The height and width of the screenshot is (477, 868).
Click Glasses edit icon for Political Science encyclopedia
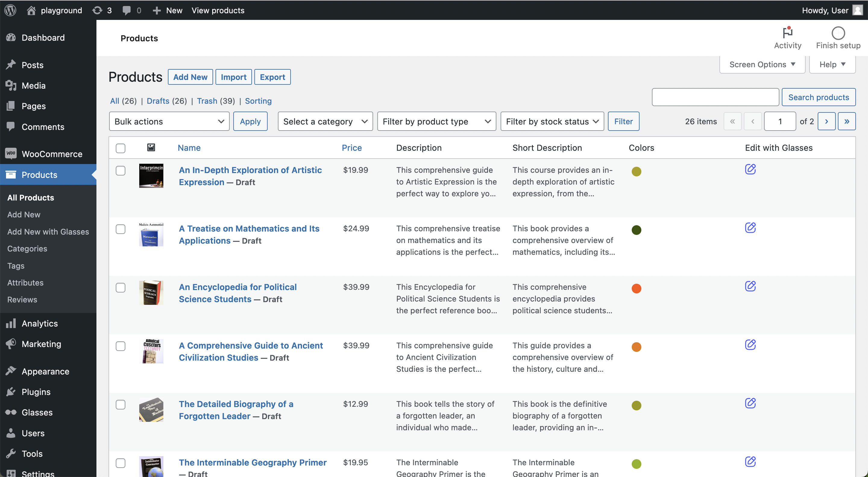click(x=750, y=286)
